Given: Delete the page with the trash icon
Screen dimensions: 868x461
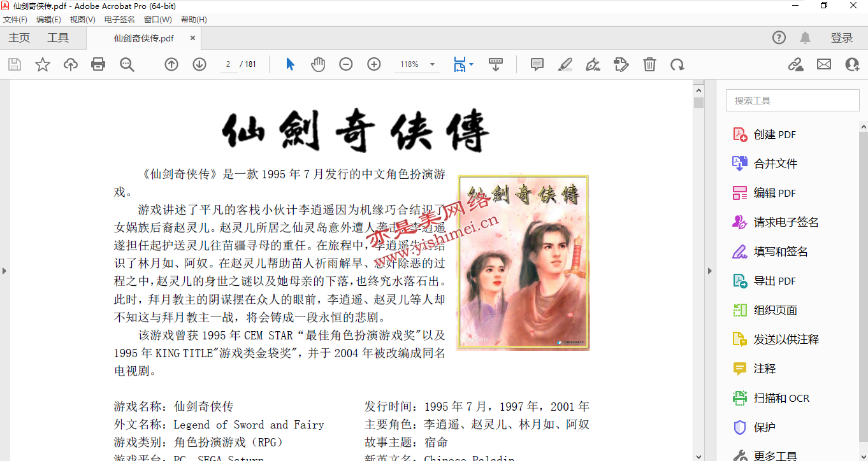Looking at the screenshot, I should click(x=649, y=64).
